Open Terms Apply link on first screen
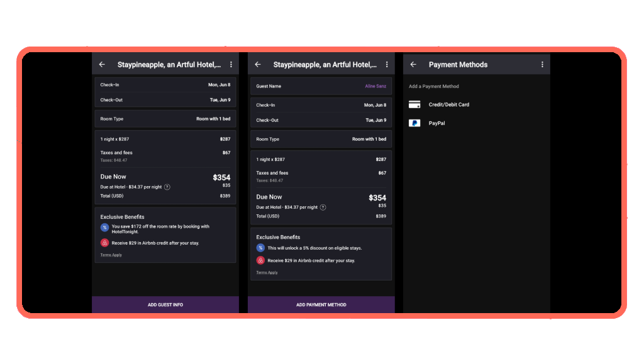 [x=111, y=255]
